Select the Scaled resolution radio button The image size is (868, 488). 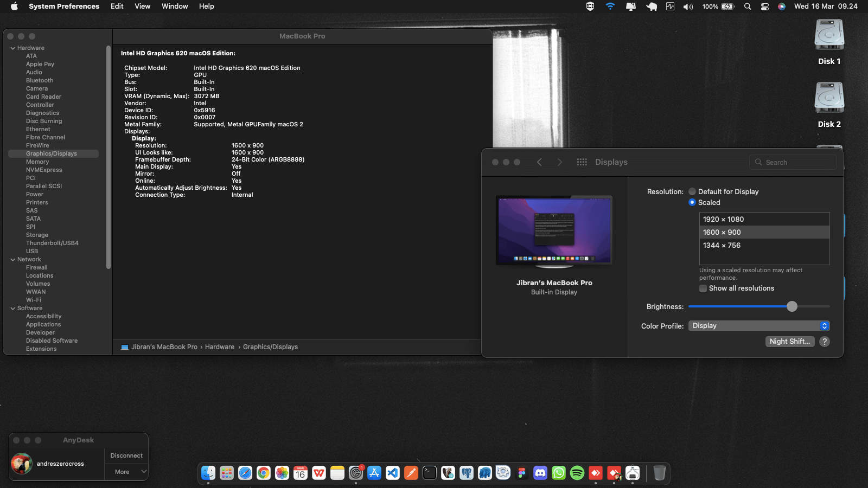click(692, 202)
